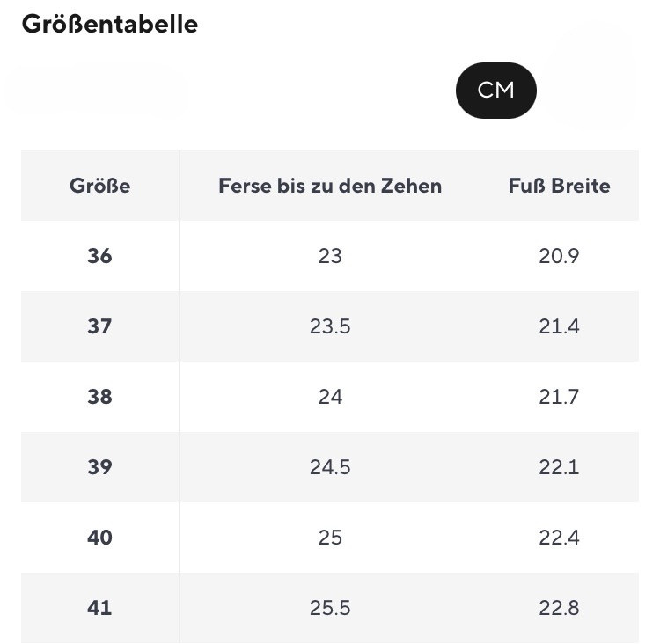Select size 41 row label
This screenshot has height=644, width=660.
[x=99, y=607]
